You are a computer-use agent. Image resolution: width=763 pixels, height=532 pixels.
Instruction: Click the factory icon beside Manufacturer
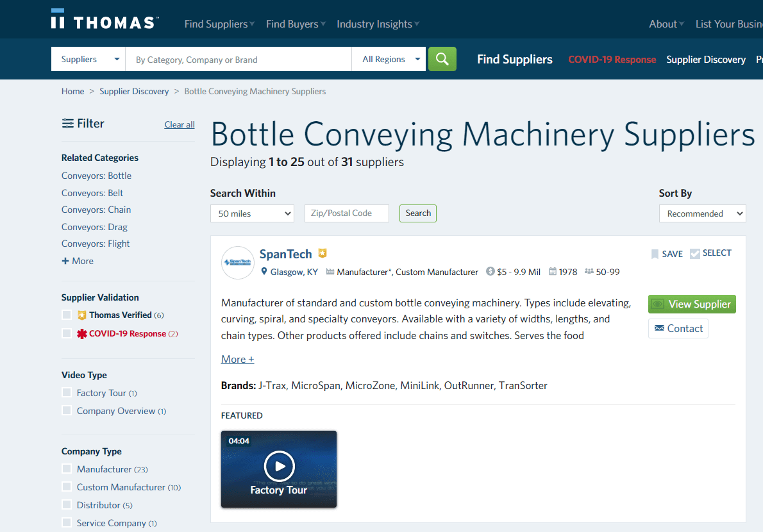pyautogui.click(x=330, y=271)
